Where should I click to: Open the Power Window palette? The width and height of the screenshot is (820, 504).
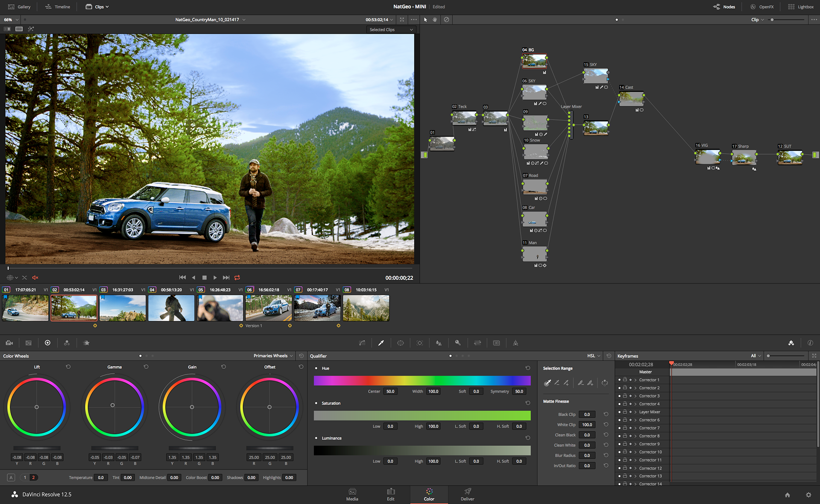click(x=400, y=343)
